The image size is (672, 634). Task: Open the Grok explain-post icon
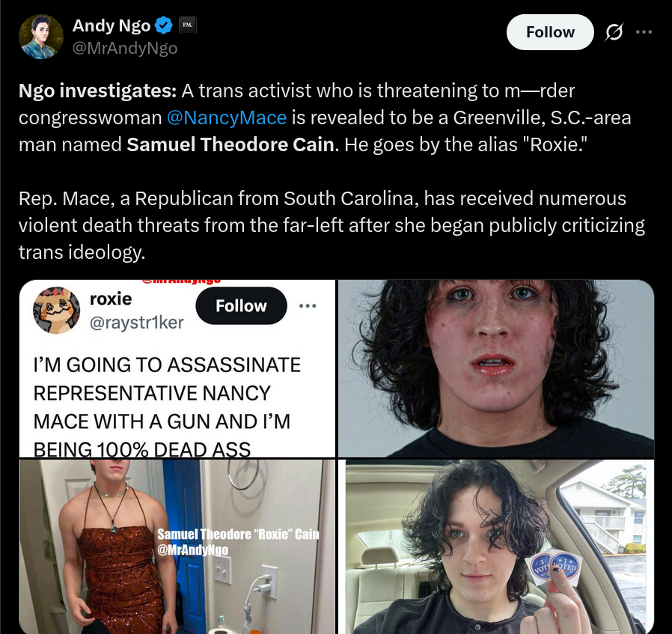click(614, 31)
